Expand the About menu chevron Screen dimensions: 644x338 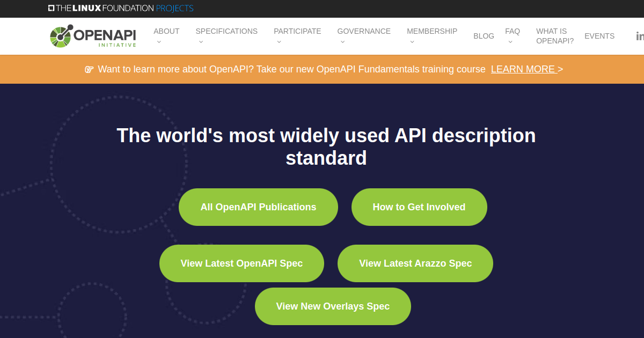coord(159,42)
